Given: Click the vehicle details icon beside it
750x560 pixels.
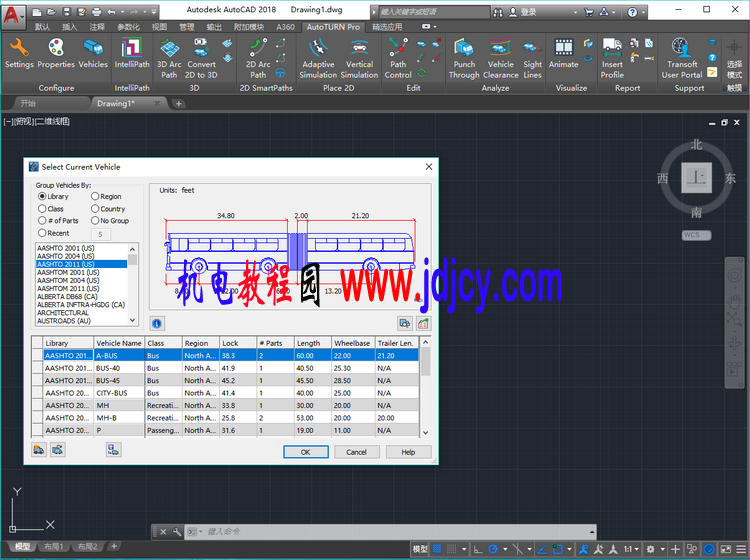Looking at the screenshot, I should coord(423,324).
